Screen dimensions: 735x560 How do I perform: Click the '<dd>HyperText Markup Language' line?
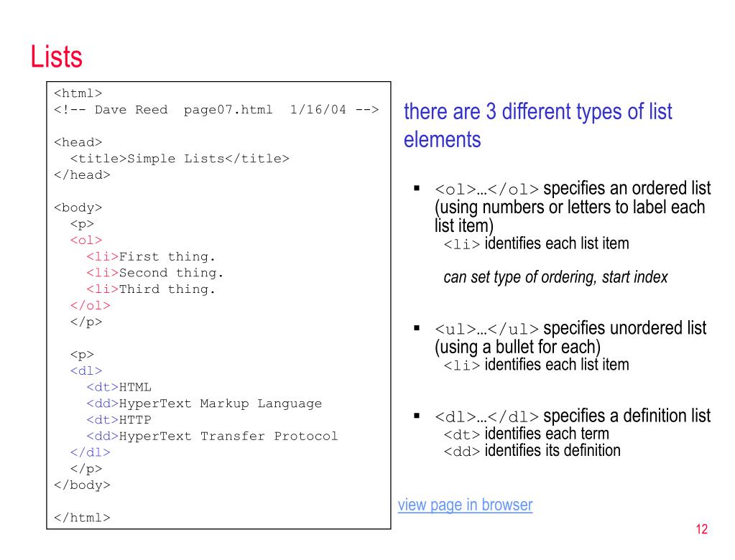coord(204,403)
